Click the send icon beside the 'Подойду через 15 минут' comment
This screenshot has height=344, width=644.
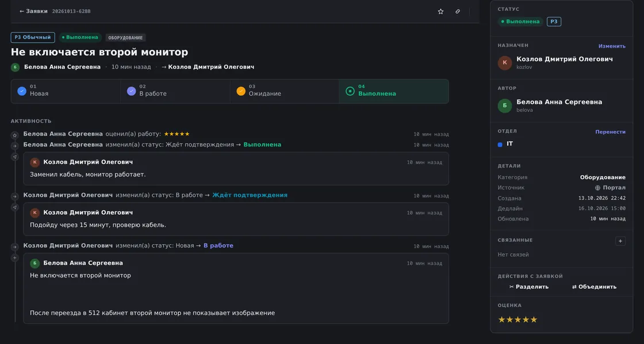(15, 207)
